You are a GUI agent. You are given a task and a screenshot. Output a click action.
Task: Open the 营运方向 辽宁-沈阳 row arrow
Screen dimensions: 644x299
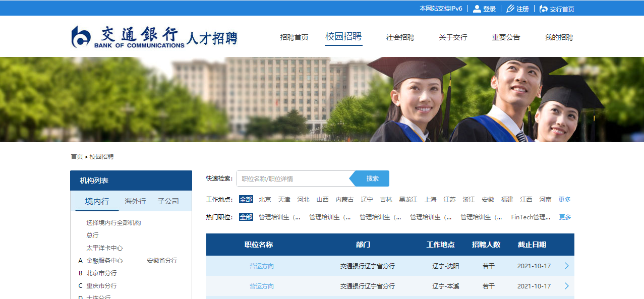click(x=567, y=266)
